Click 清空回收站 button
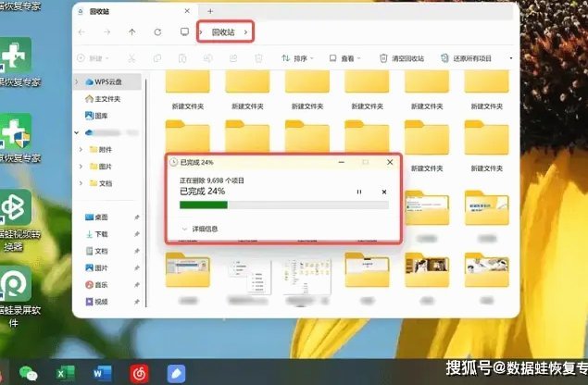This screenshot has height=385, width=588. [x=402, y=58]
